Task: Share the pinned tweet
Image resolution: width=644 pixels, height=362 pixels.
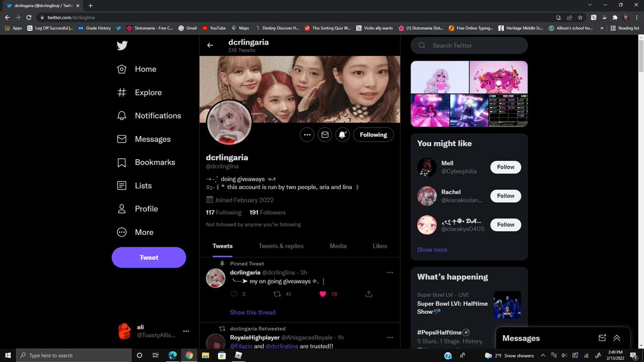Action: coord(369,294)
